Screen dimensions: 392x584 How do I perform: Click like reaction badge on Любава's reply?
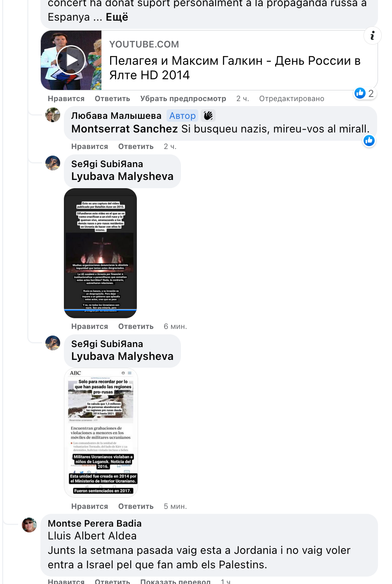tap(369, 141)
